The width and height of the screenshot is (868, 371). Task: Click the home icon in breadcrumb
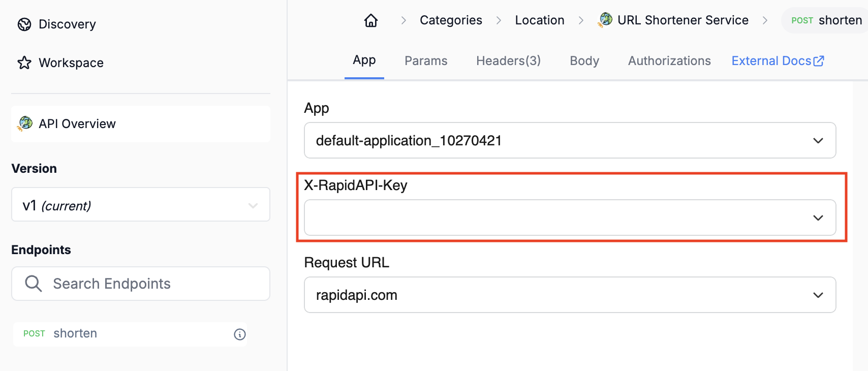coord(371,20)
